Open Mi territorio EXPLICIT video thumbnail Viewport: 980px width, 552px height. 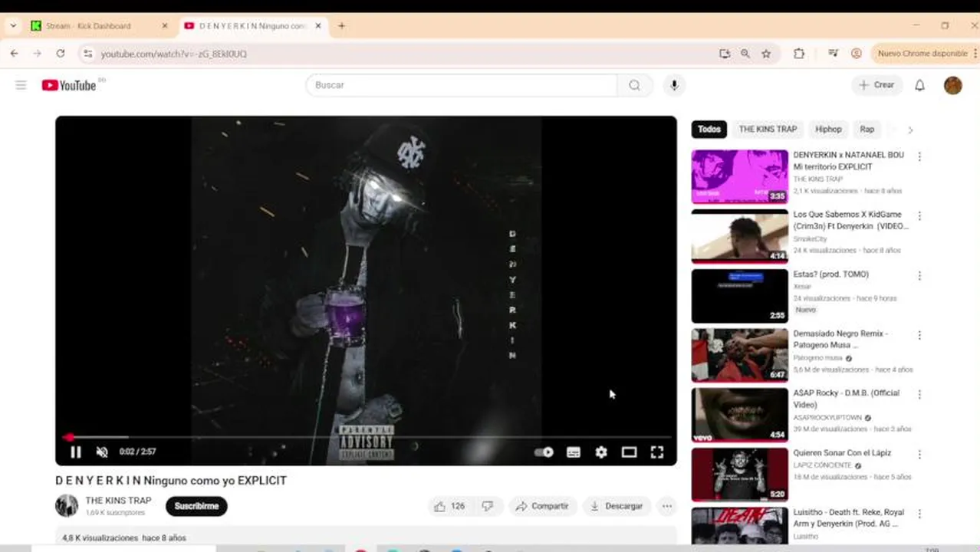[x=739, y=176]
